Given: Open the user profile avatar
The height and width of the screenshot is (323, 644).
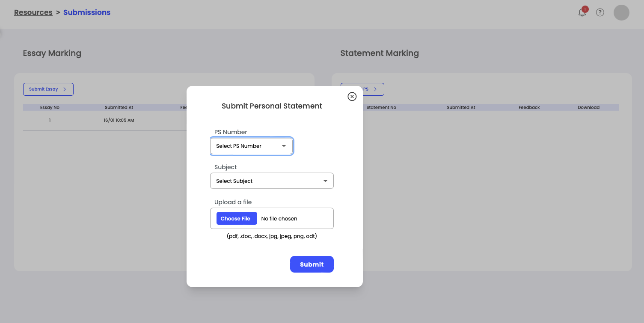Looking at the screenshot, I should (x=621, y=12).
